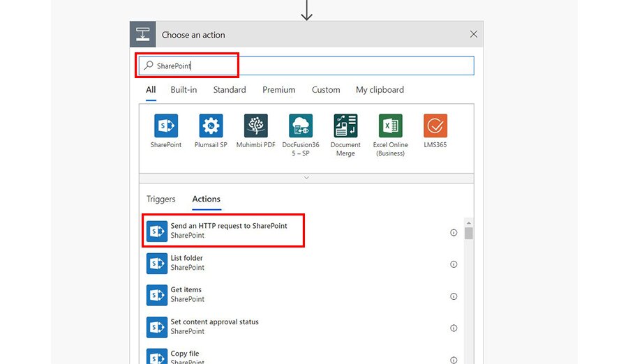
Task: Show info for Send an HTTP request action
Action: tap(454, 233)
